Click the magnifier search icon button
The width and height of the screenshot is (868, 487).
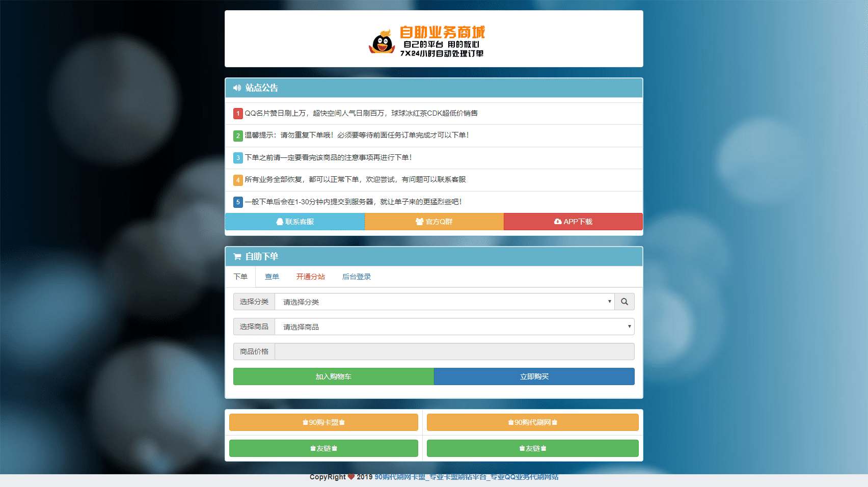624,302
